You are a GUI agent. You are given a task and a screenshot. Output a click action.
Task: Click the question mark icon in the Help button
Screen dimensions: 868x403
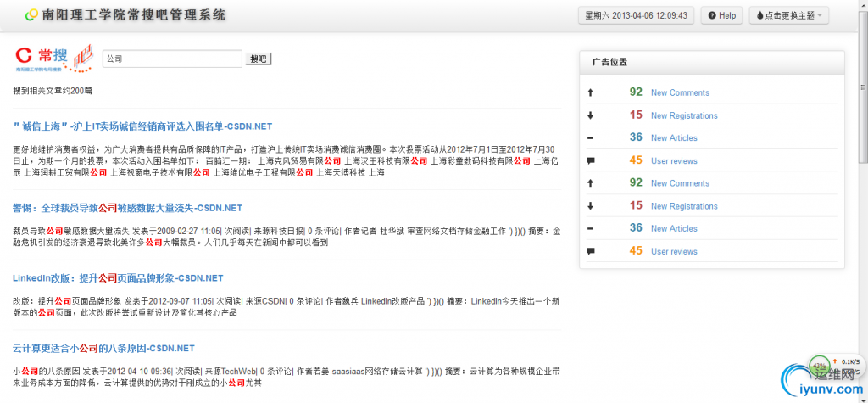tap(712, 15)
